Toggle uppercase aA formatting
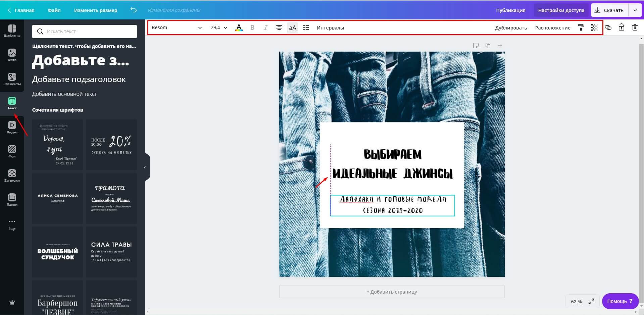This screenshot has width=644, height=315. click(293, 27)
